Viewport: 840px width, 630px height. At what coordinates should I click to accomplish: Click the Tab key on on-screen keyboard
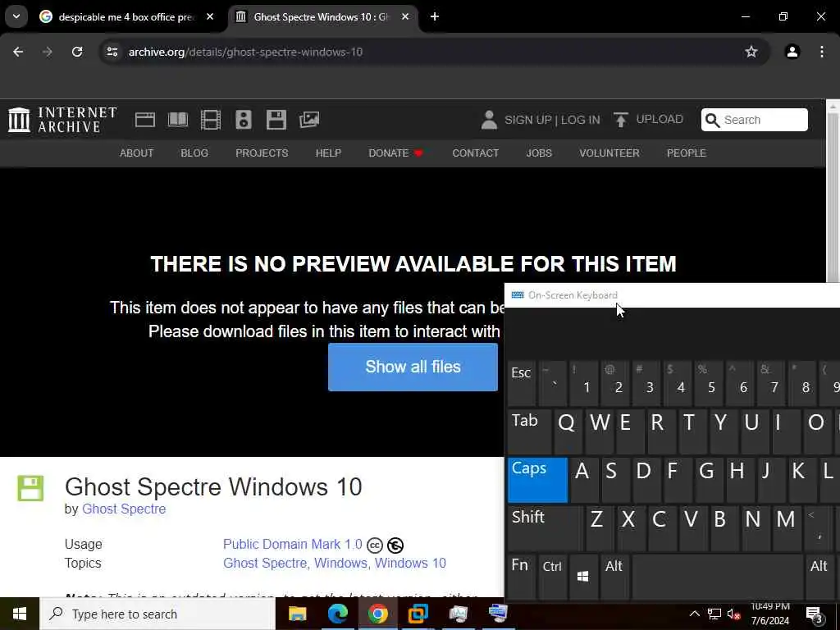tap(529, 431)
